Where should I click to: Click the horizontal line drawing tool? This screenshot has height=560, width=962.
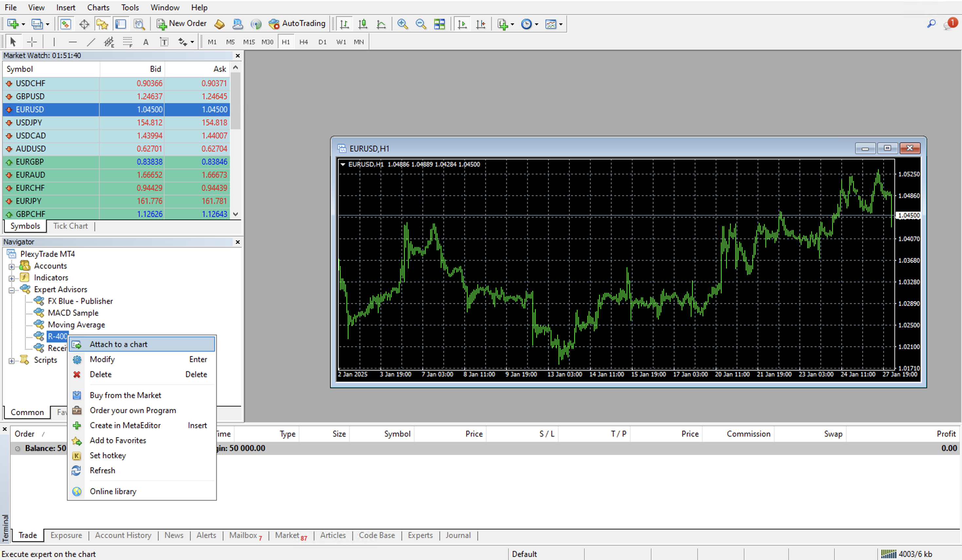pos(73,42)
